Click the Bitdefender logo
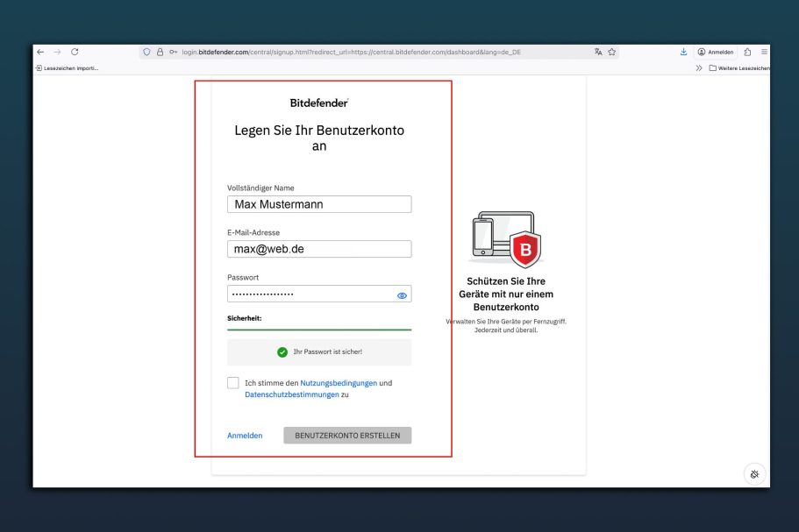799x532 pixels. pyautogui.click(x=319, y=103)
